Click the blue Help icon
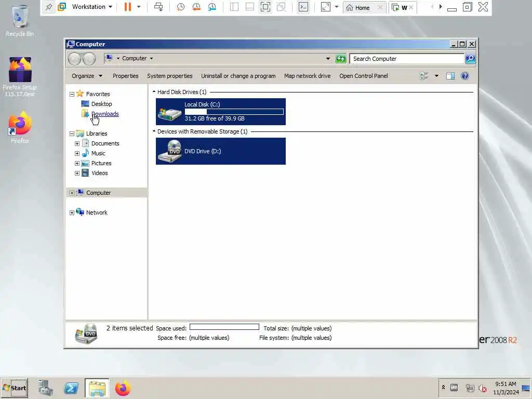532x399 pixels. (465, 76)
